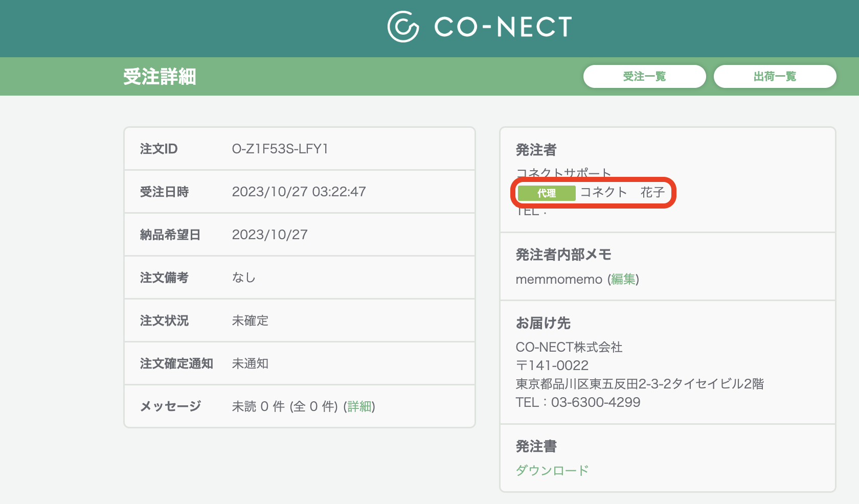Select the order ID O-Z1F53S-LFY1

(x=280, y=149)
